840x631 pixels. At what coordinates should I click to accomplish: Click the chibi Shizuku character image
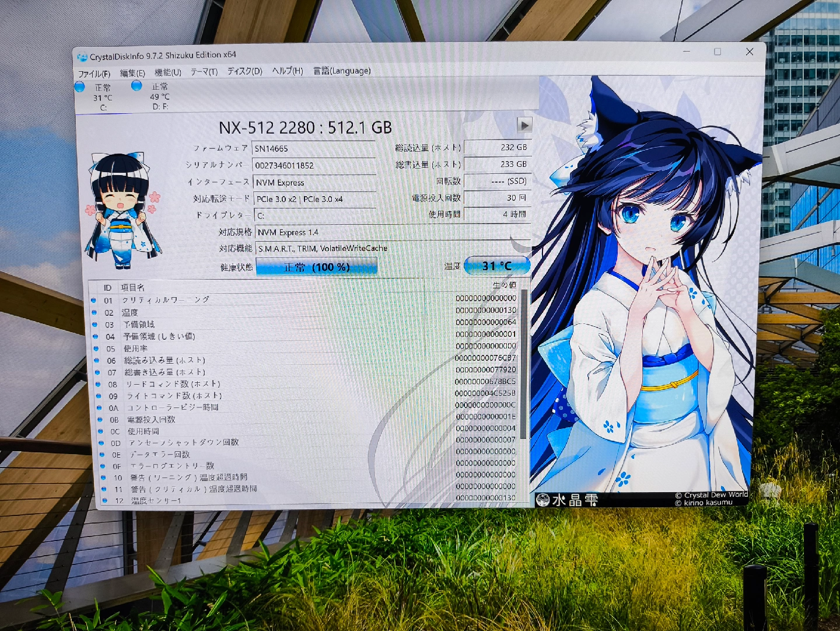(122, 211)
